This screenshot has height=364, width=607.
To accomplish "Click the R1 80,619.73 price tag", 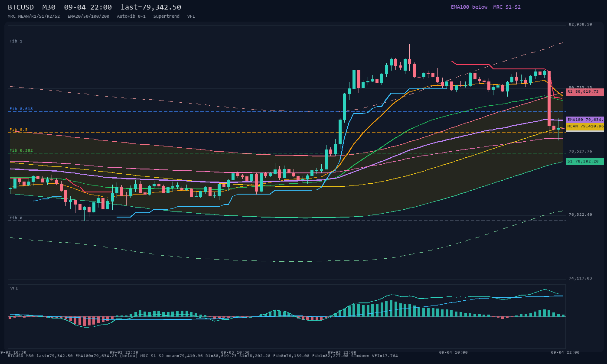I will [585, 92].
